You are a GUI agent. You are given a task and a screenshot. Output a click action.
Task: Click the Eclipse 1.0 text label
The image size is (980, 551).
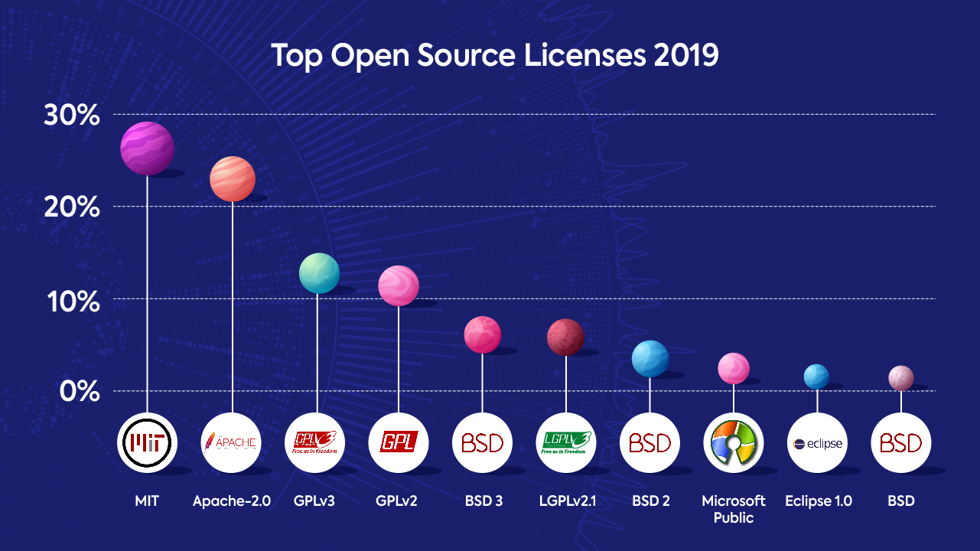[819, 502]
